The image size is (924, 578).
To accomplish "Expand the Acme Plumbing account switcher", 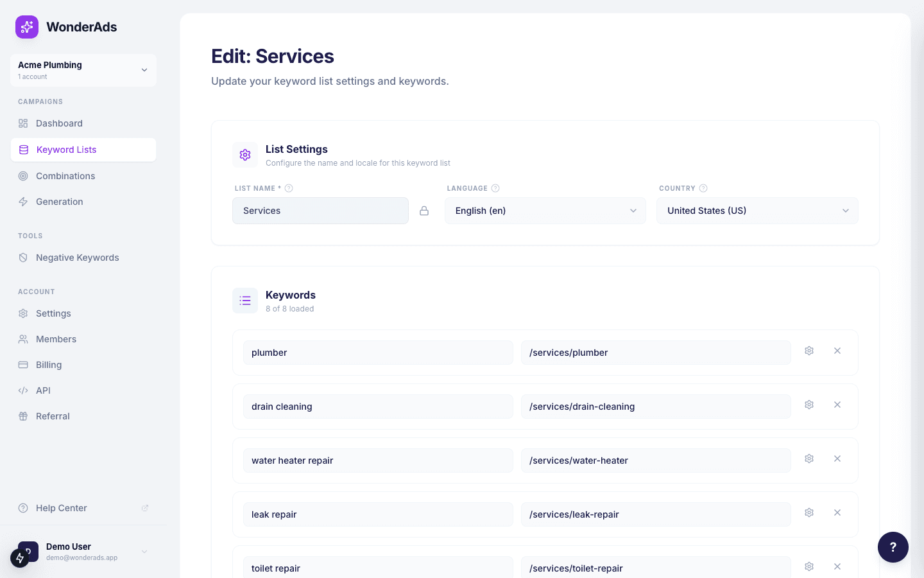I will [x=83, y=70].
